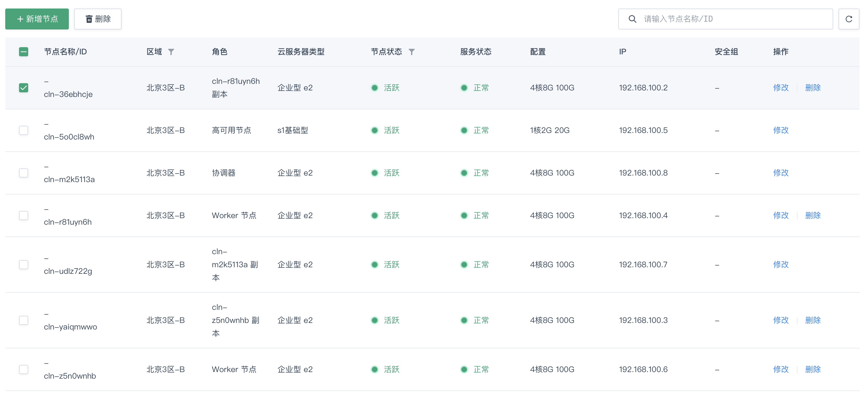Click 修改 for node cln-udlz722g
The image size is (868, 395).
[x=781, y=265]
